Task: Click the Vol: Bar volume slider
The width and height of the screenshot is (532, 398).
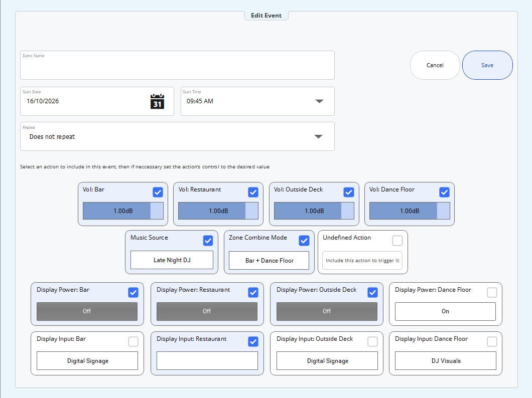Action: (123, 211)
